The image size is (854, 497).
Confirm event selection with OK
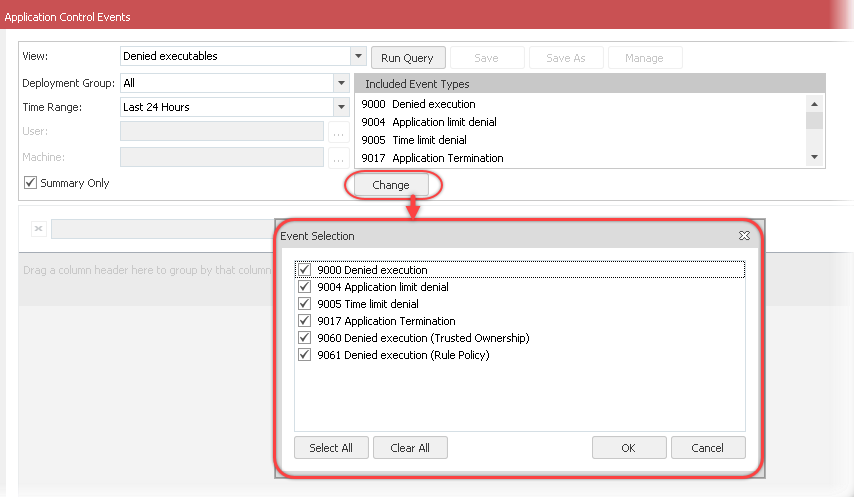pyautogui.click(x=628, y=448)
